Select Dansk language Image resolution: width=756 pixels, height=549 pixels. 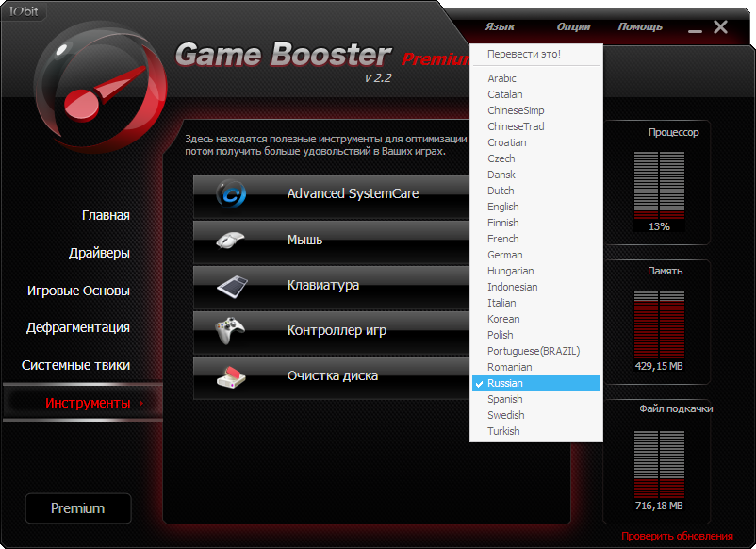[x=536, y=175]
